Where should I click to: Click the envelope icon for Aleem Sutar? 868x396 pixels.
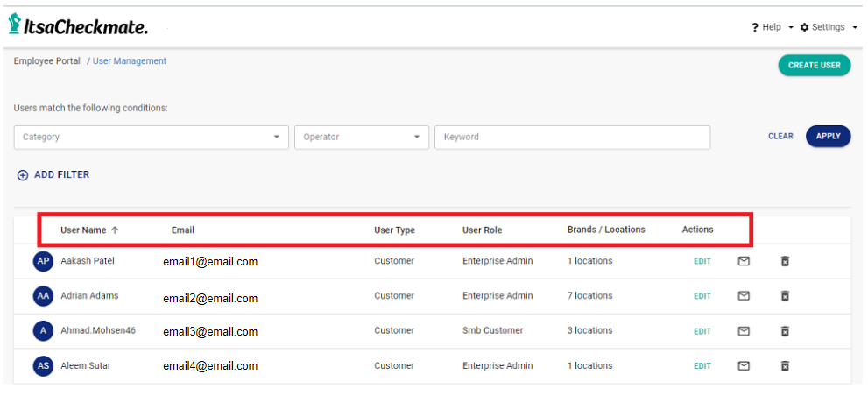(744, 366)
